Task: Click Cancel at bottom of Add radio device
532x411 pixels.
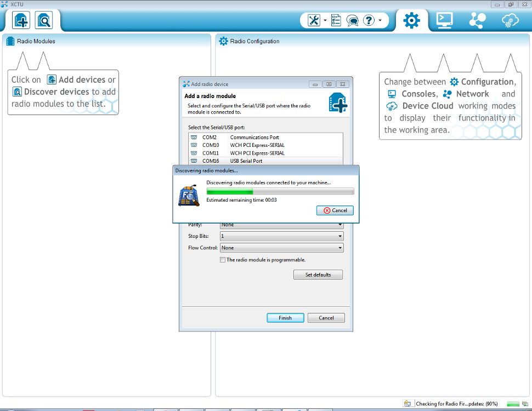Action: click(326, 318)
